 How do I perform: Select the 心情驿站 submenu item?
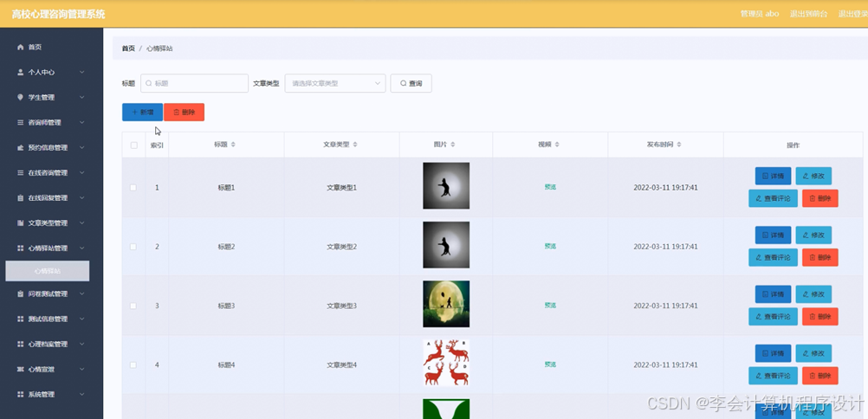(x=47, y=271)
